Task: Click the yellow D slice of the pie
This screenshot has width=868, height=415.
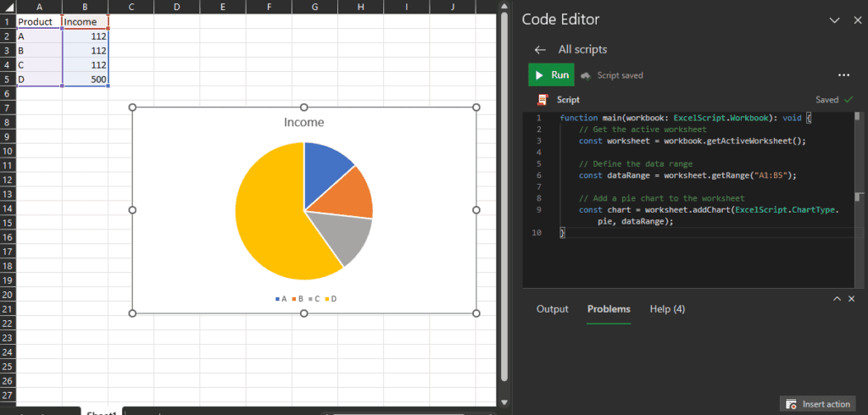Action: (271, 220)
